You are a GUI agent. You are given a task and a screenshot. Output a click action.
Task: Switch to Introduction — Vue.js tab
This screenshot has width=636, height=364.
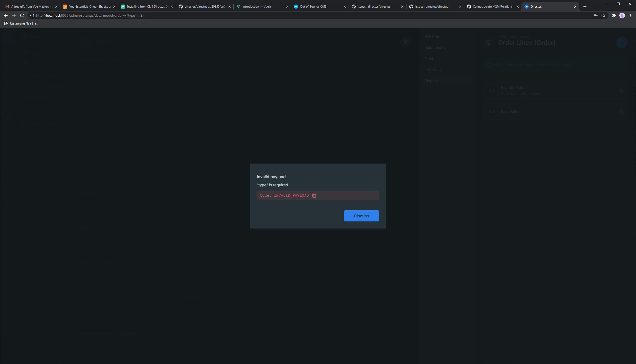pos(262,7)
